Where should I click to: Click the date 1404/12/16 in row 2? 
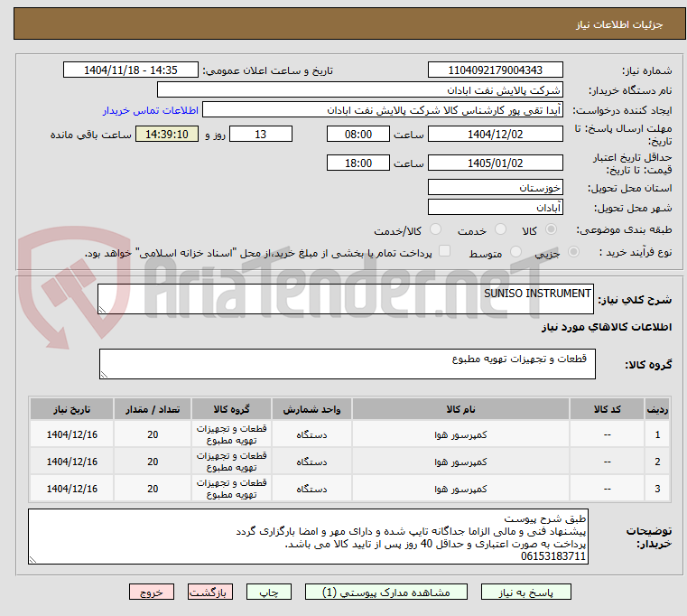(x=72, y=462)
